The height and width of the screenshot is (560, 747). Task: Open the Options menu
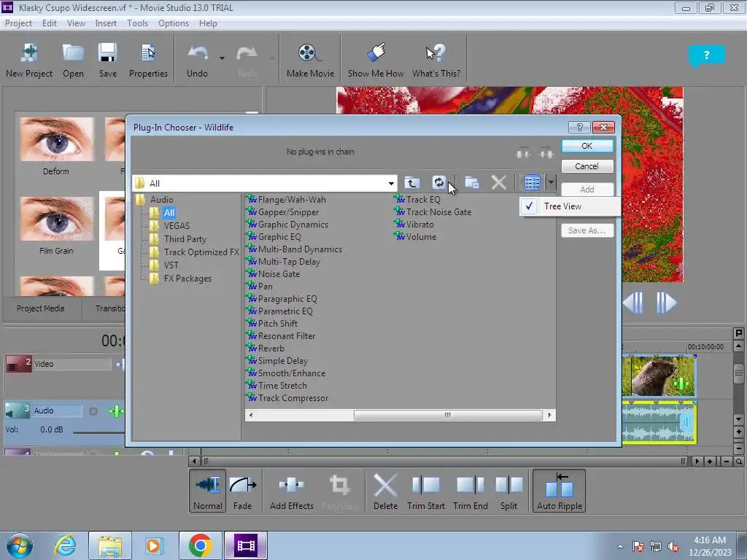coord(174,23)
